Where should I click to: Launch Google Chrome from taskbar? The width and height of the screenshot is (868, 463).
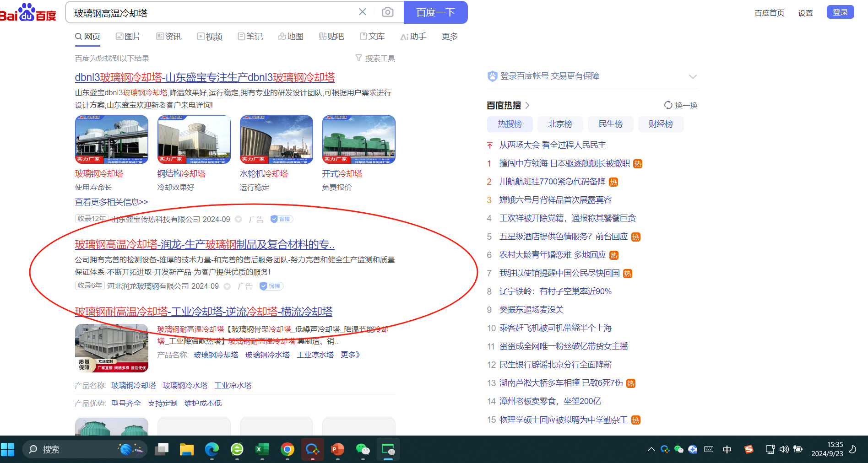coord(288,449)
